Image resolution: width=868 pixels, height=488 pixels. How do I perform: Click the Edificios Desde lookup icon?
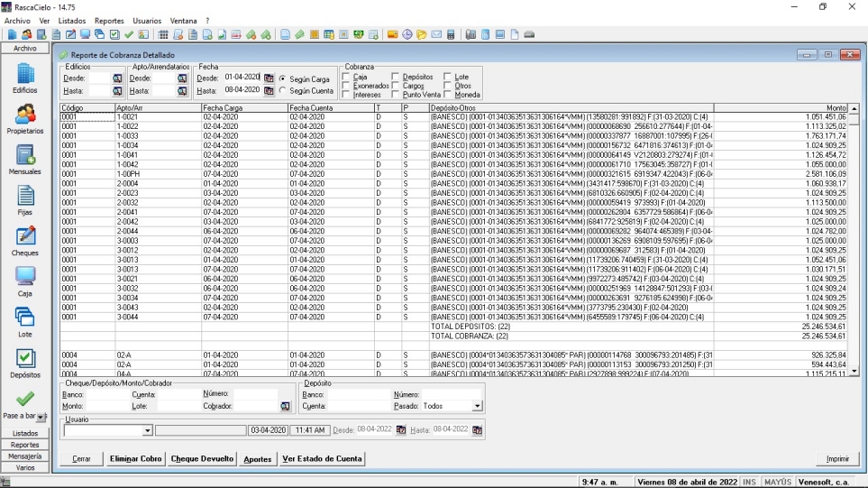pyautogui.click(x=117, y=78)
